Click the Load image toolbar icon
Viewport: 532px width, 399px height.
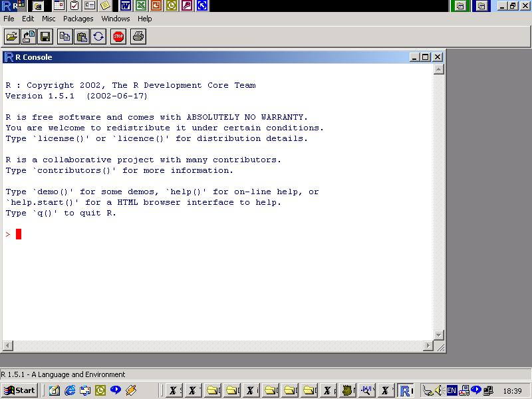[x=29, y=37]
